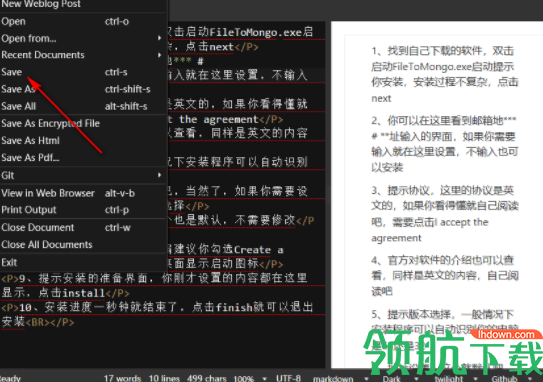This screenshot has width=543, height=382.
Task: Open the 'Open from...' submenu
Action: (x=82, y=38)
